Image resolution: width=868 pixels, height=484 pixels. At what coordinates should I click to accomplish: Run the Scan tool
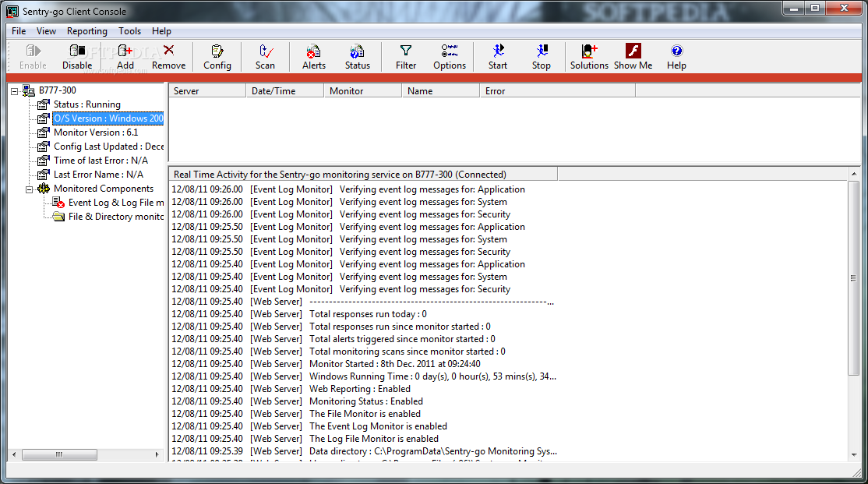coord(265,51)
